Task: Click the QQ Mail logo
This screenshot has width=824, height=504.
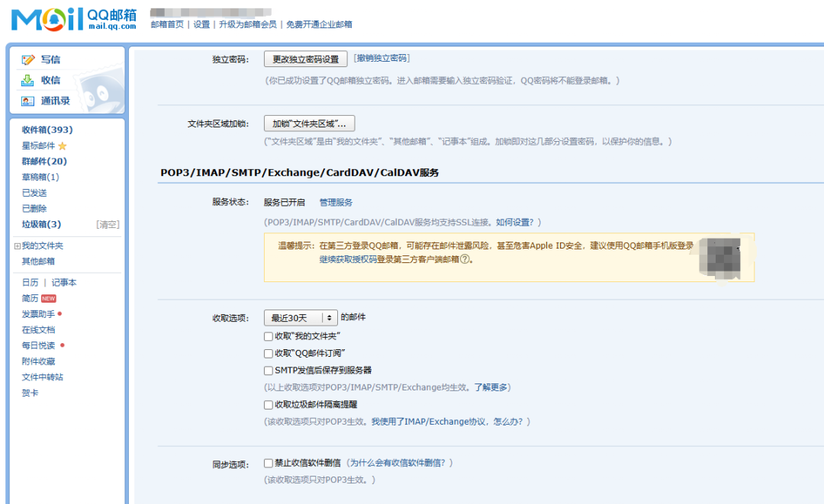Action: coord(74,19)
